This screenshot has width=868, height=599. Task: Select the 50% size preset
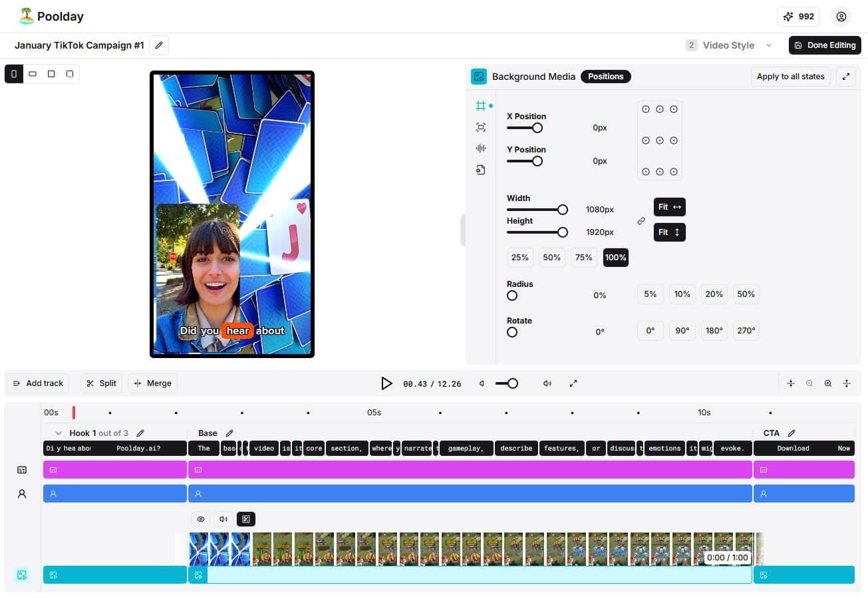coord(551,258)
